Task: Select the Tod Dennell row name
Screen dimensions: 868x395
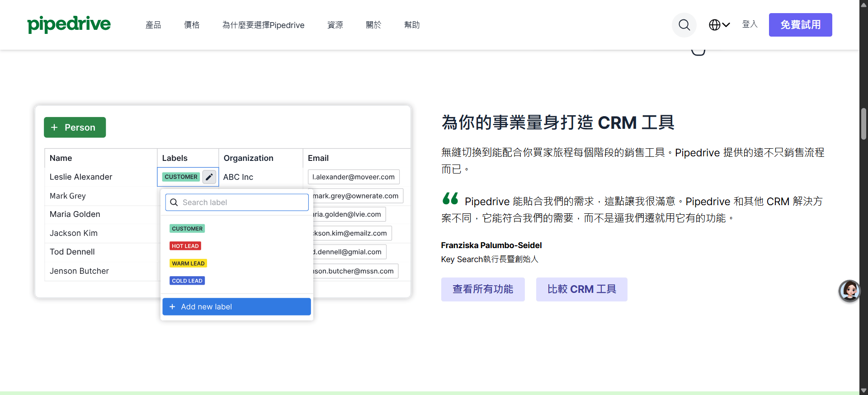Action: pos(72,252)
